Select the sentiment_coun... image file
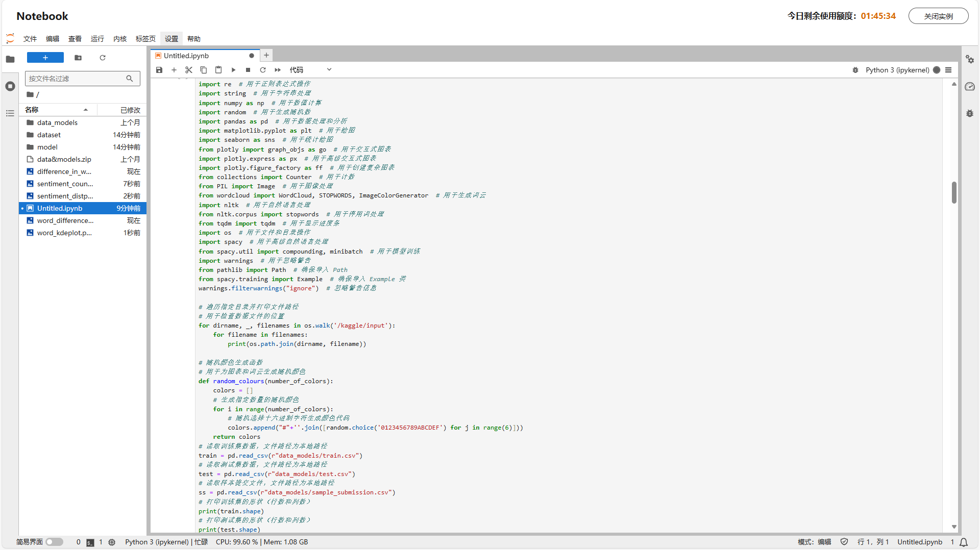The height and width of the screenshot is (550, 980). click(x=83, y=184)
